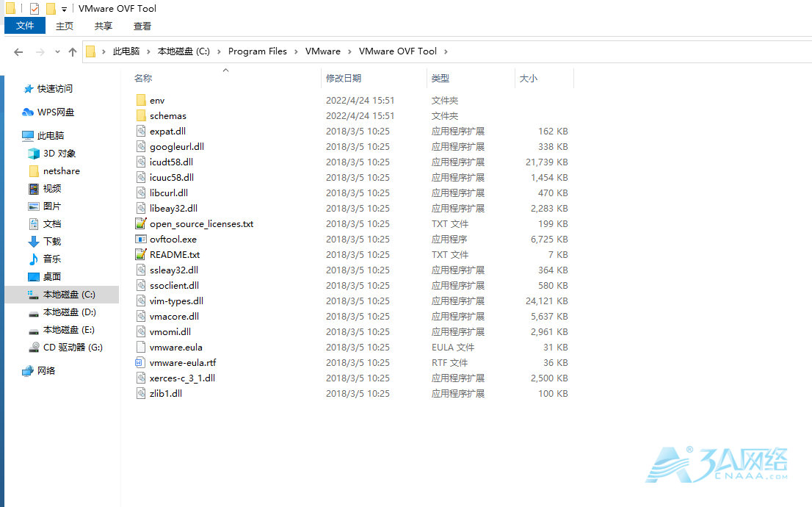Click Program Files in address path

(x=258, y=51)
